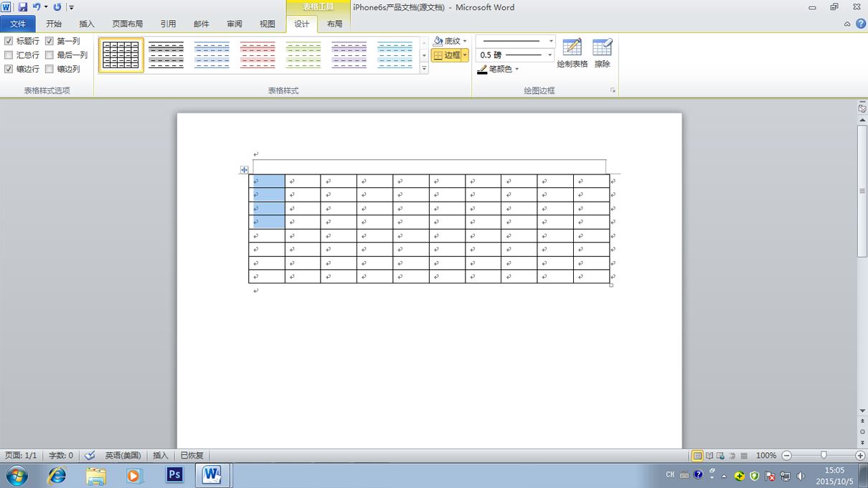Switch to outline view
This screenshot has width=868, height=488.
pyautogui.click(x=732, y=456)
